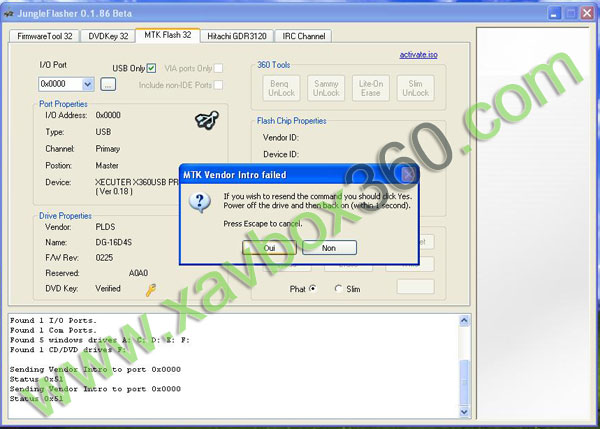The width and height of the screenshot is (600, 429).
Task: Click the Slim UnLock button
Action: 416,88
